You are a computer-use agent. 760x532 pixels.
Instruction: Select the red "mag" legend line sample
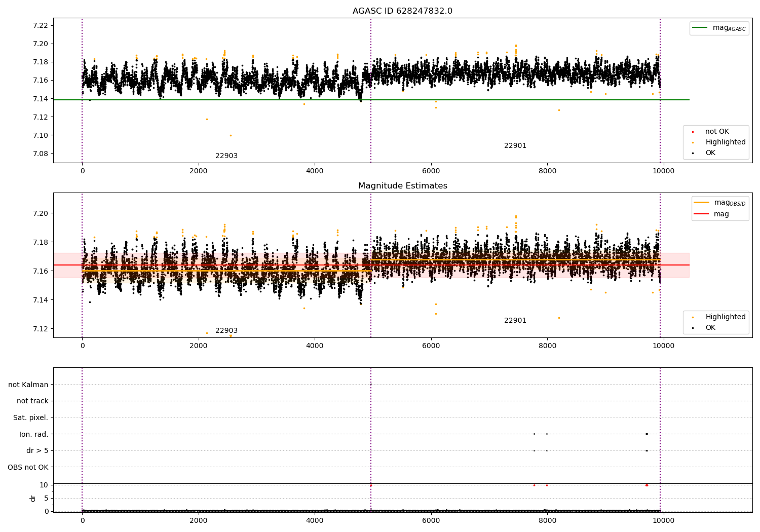click(702, 214)
